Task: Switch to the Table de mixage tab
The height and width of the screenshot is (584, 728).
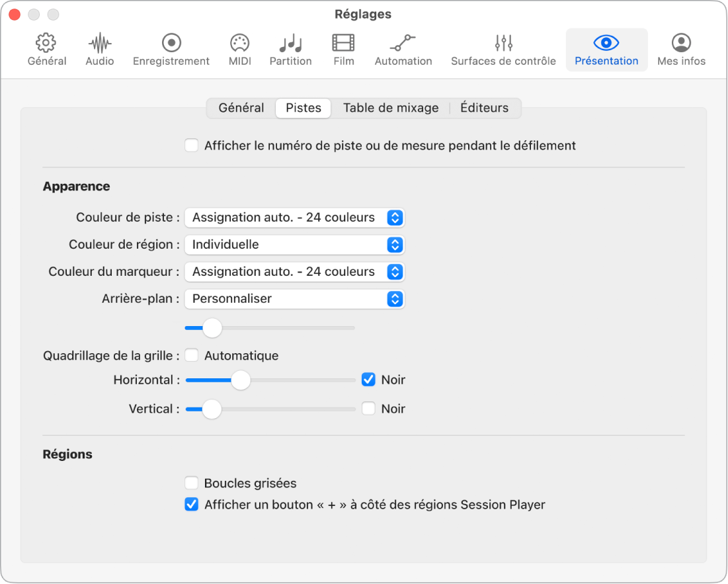Action: point(390,108)
